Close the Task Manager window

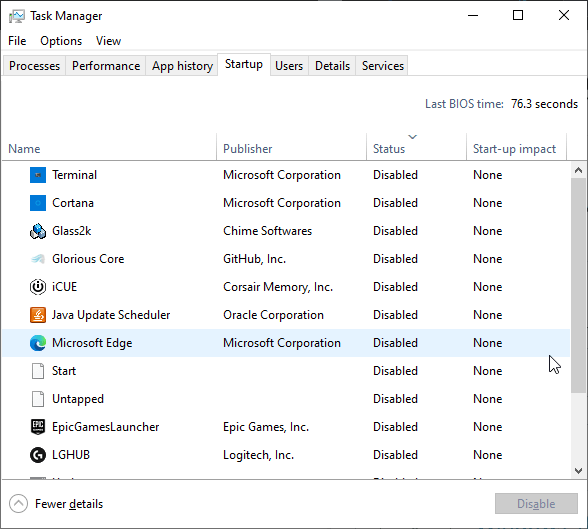pos(564,16)
